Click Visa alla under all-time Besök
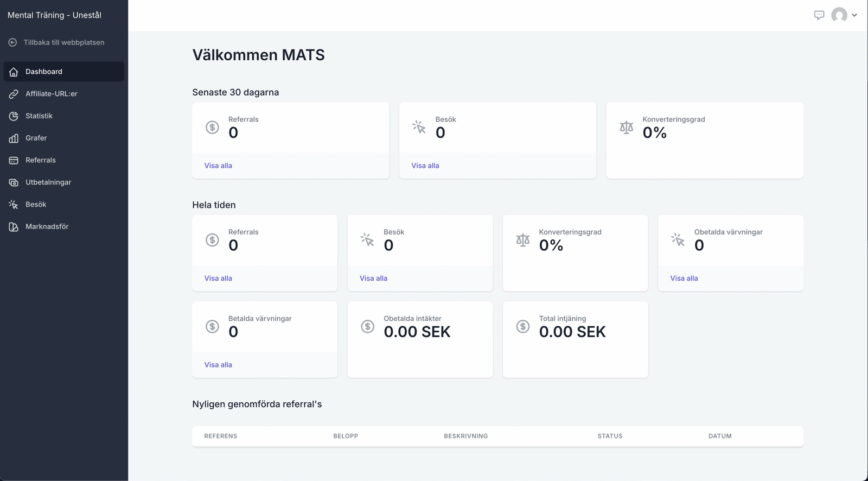868x481 pixels. (x=373, y=279)
